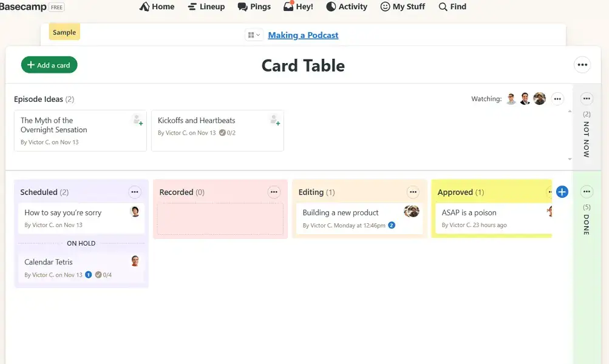Open Recorded column options ellipsis

(274, 192)
